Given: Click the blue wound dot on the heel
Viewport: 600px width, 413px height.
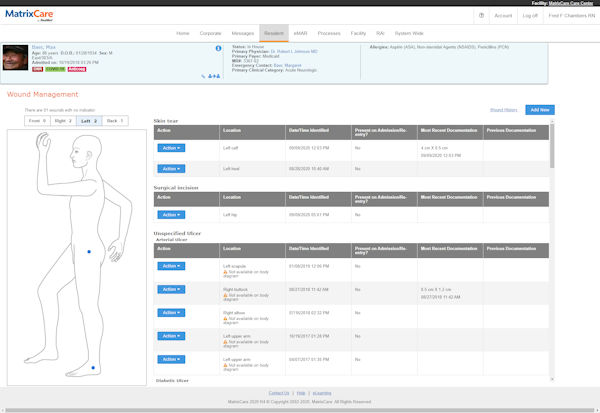Looking at the screenshot, I should pyautogui.click(x=93, y=367).
